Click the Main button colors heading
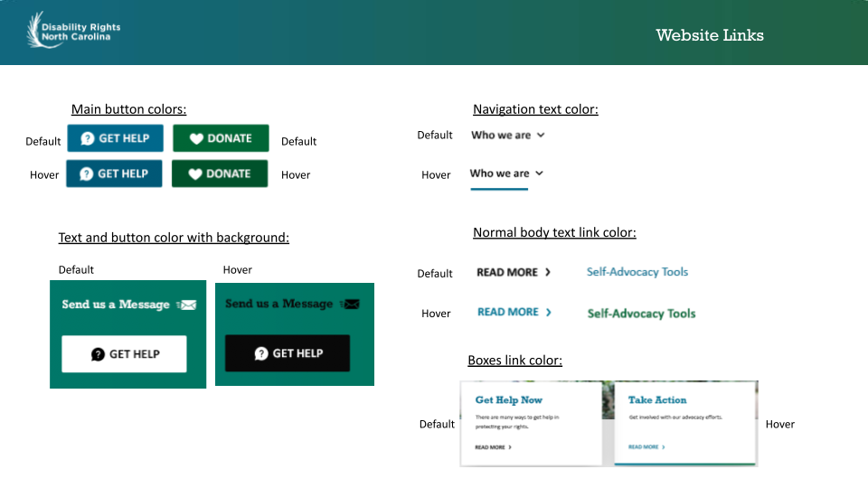868x488 pixels. point(129,109)
